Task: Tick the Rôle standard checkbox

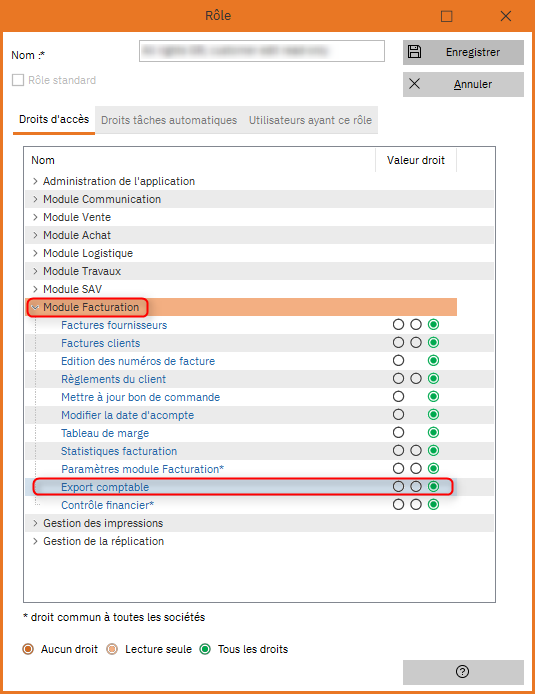Action: pos(18,80)
